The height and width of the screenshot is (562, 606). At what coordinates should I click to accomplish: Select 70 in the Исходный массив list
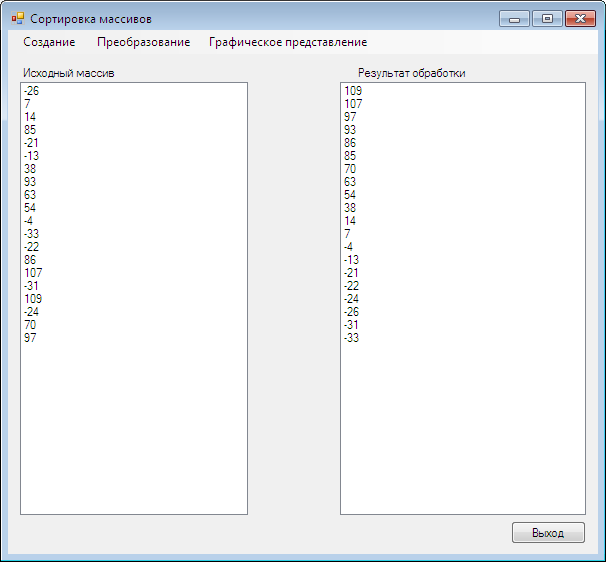[x=134, y=325]
